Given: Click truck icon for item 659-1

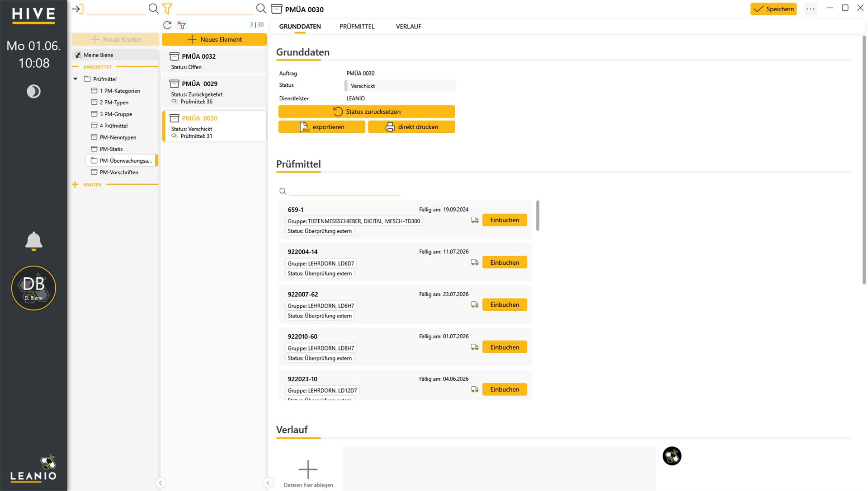Looking at the screenshot, I should click(x=475, y=220).
